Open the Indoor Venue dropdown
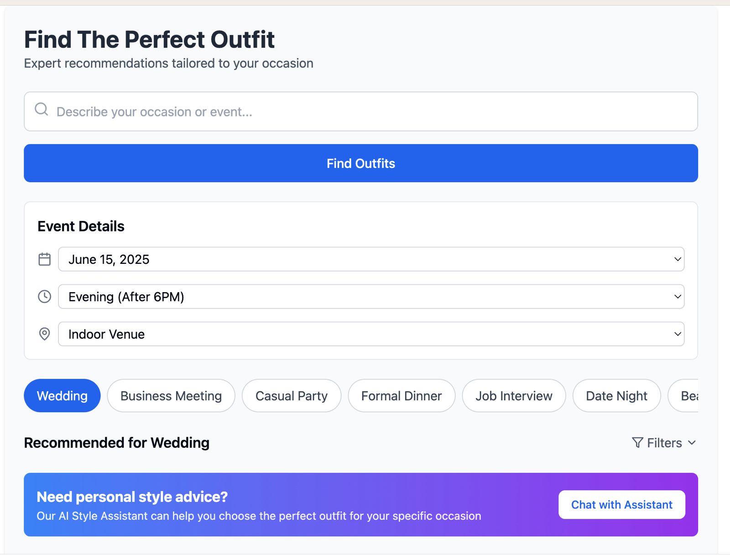730x560 pixels. point(371,334)
